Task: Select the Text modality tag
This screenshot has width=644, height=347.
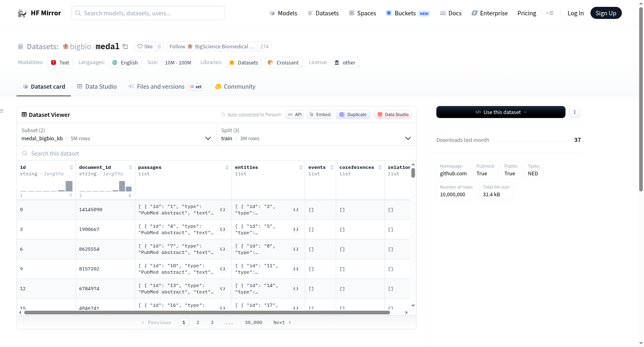Action: (60, 62)
